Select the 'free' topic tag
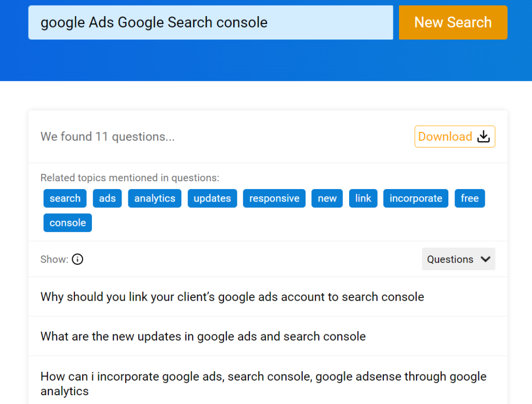The height and width of the screenshot is (404, 532). click(x=470, y=198)
